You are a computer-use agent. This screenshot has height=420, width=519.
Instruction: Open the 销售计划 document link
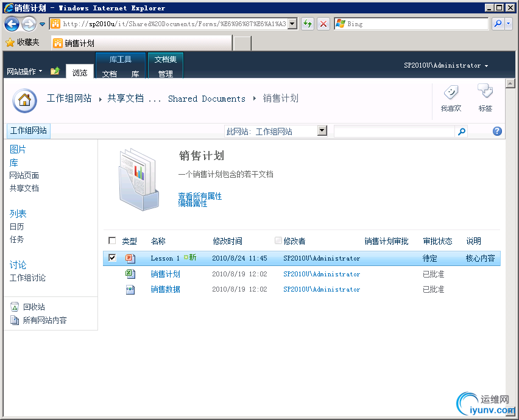[x=165, y=274]
